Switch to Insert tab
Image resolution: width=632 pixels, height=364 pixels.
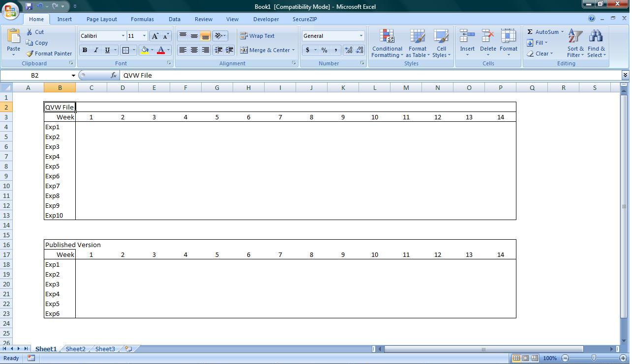pyautogui.click(x=64, y=19)
